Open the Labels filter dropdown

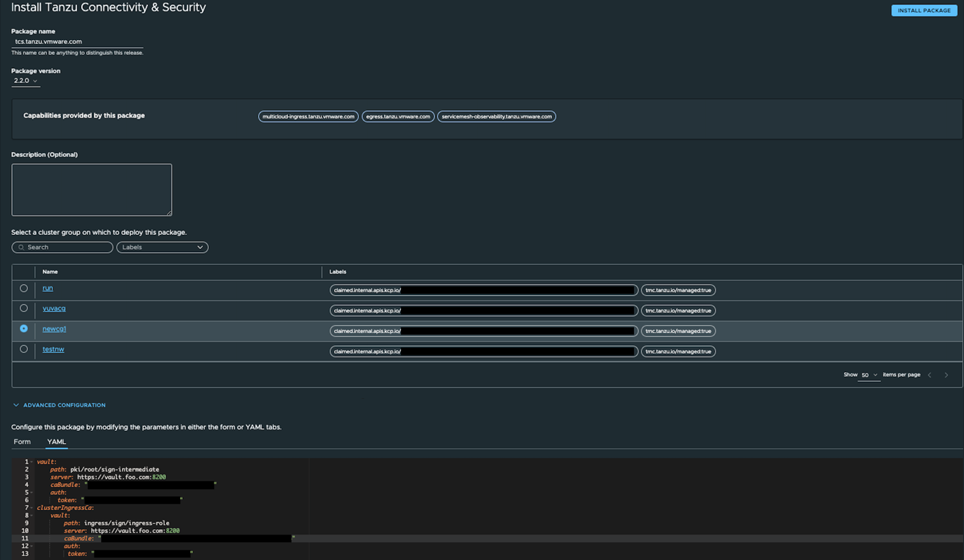(x=162, y=248)
